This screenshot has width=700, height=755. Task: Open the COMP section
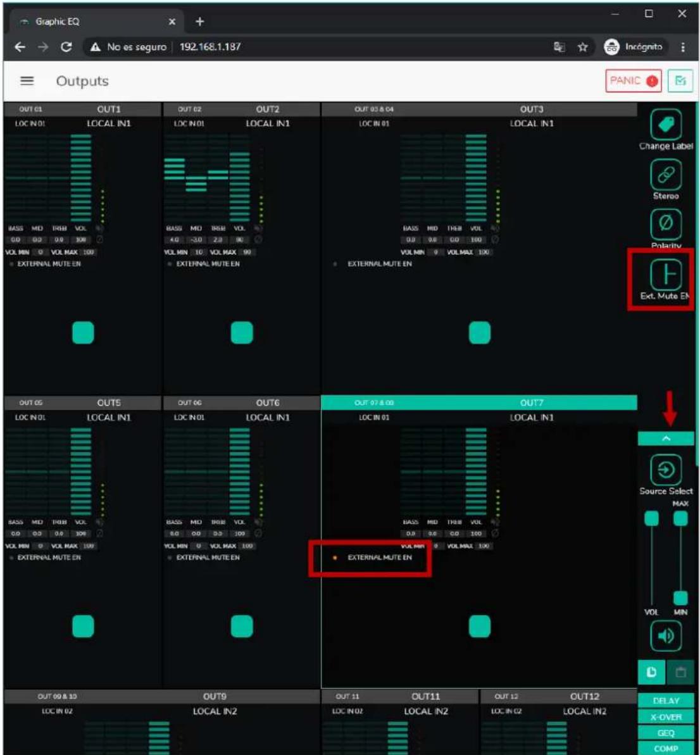666,748
